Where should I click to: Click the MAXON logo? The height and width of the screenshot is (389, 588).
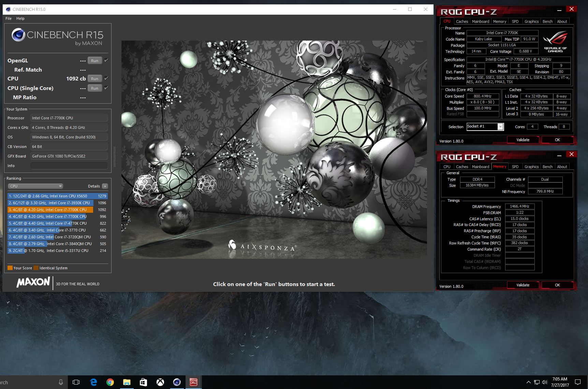(x=33, y=282)
